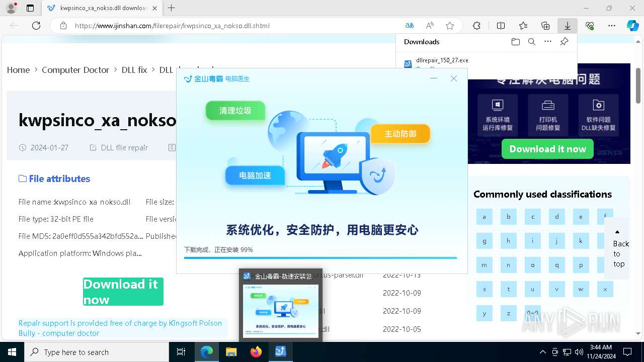Click the address bar URL
The image size is (644, 362).
pyautogui.click(x=172, y=26)
